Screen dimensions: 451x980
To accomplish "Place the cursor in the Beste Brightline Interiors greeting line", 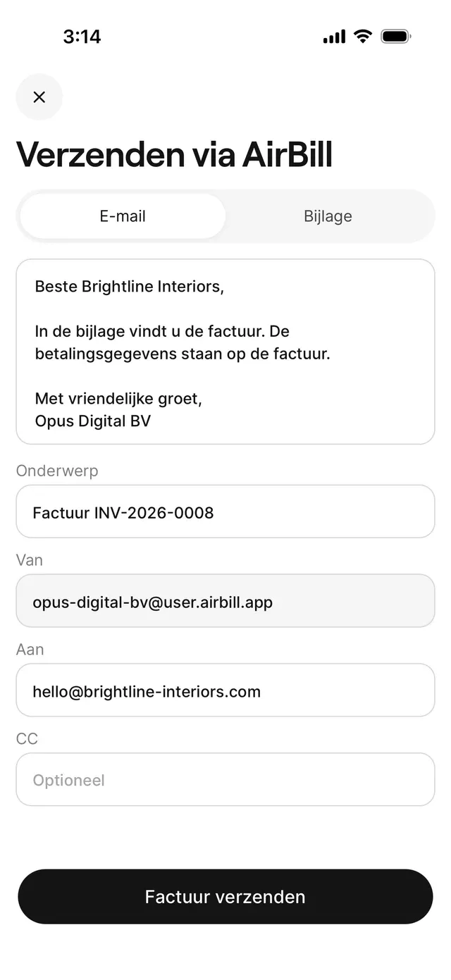I will (130, 287).
